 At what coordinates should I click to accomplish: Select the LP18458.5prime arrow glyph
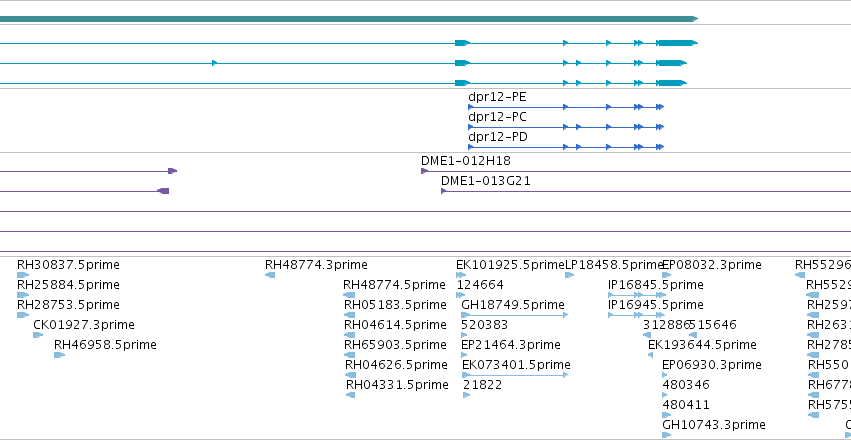tap(569, 275)
